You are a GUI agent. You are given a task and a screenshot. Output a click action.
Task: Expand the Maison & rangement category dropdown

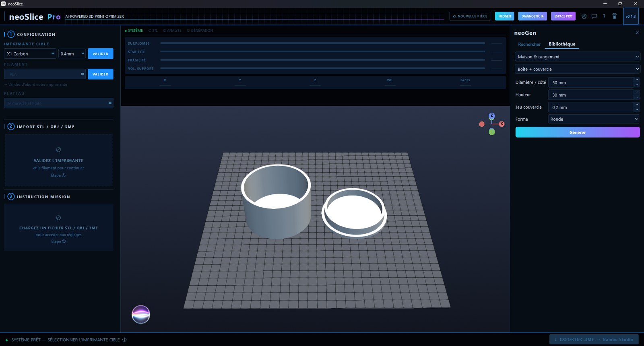(578, 57)
